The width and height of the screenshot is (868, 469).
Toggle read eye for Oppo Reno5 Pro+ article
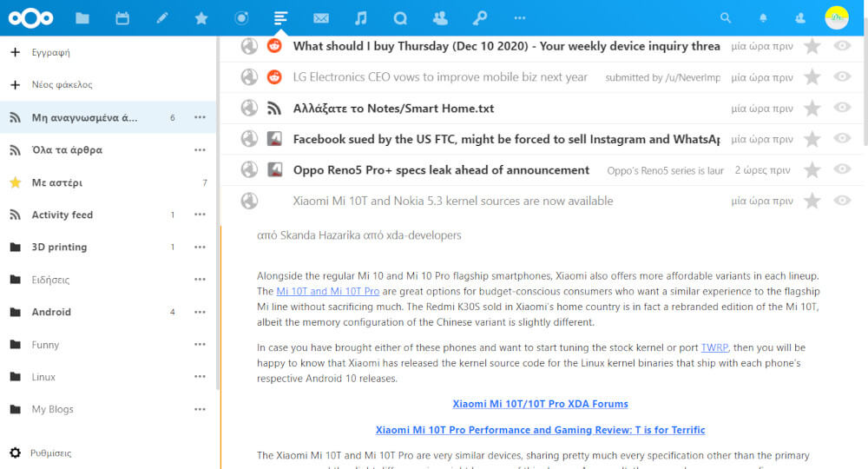pyautogui.click(x=842, y=168)
